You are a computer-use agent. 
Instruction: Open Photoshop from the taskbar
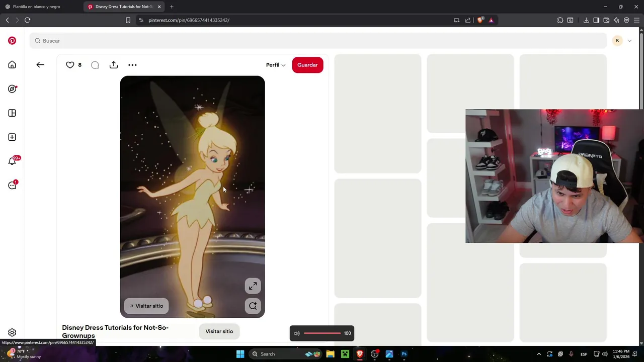[404, 354]
